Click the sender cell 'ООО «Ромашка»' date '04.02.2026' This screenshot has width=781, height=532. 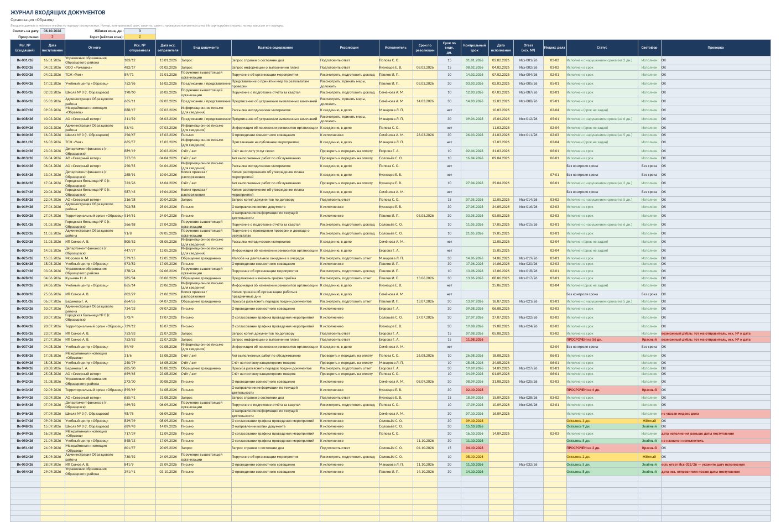(x=53, y=67)
